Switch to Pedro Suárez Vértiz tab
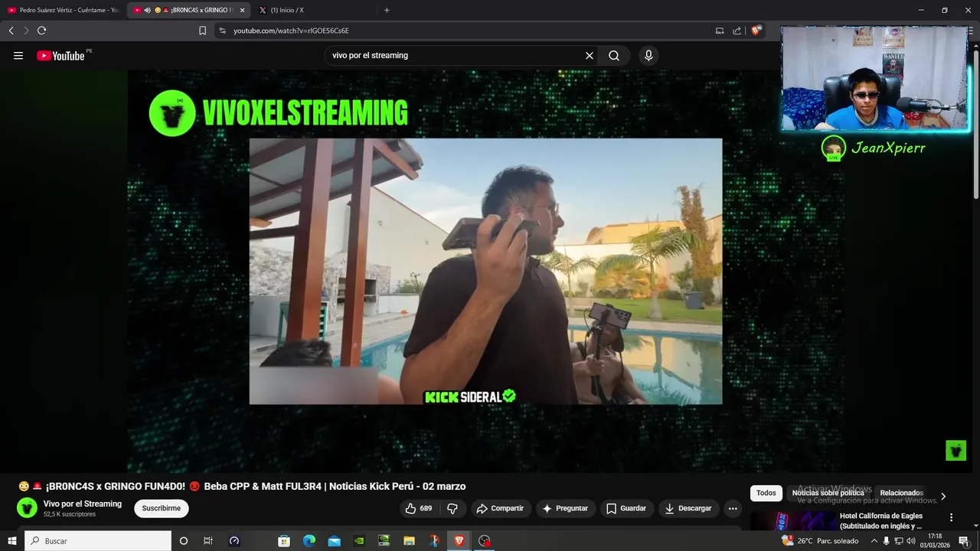 click(x=63, y=10)
